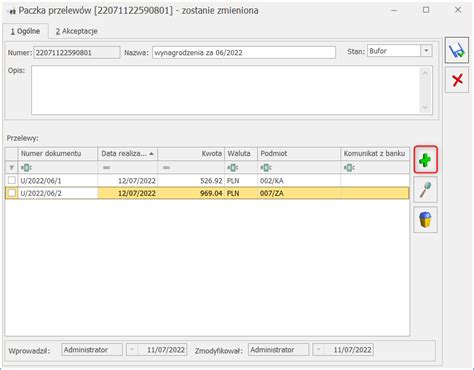Sort by Podmiot column header
This screenshot has height=370, width=474.
pos(299,153)
